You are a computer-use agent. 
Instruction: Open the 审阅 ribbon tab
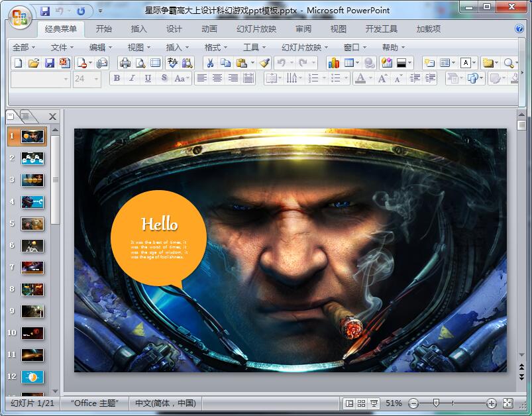(x=303, y=29)
